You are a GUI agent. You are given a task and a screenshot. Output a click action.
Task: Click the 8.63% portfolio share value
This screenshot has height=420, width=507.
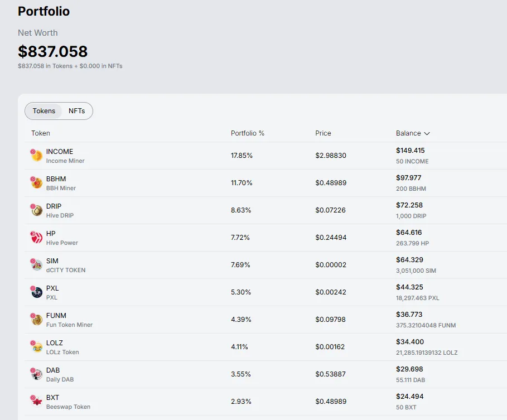241,210
